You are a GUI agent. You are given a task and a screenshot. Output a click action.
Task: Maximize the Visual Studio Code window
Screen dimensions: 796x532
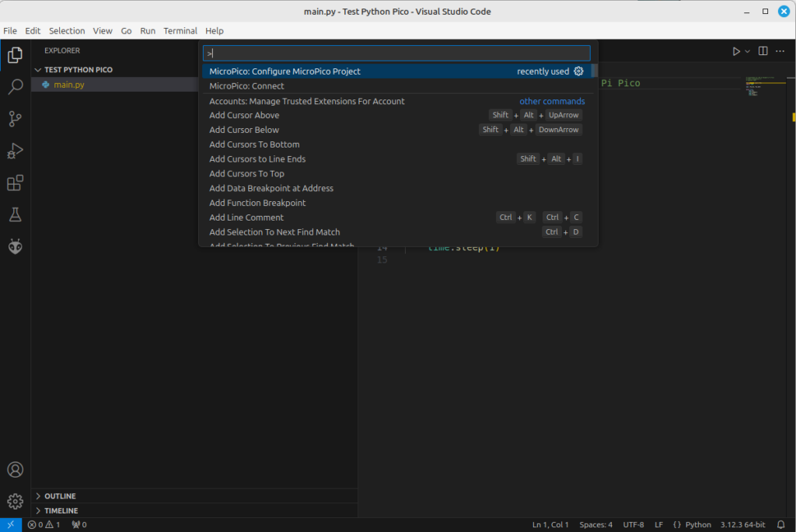point(765,11)
